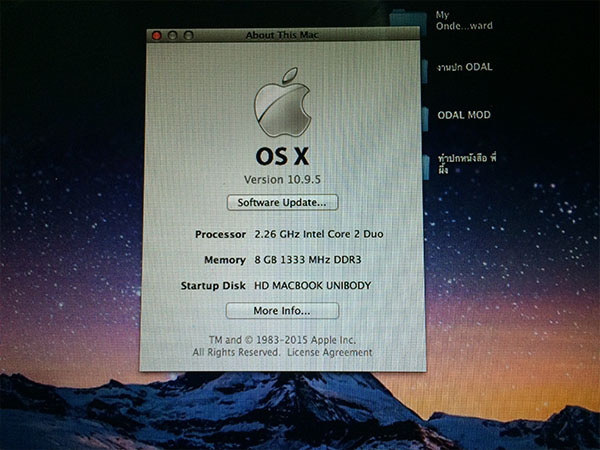Click the About This Mac title bar text
The width and height of the screenshot is (600, 450).
[x=282, y=35]
